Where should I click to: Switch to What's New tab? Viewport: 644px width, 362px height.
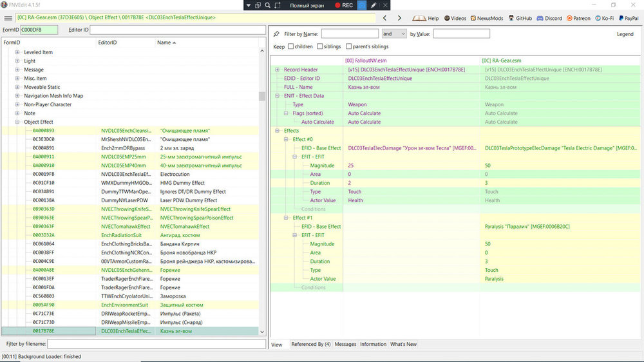point(403,345)
